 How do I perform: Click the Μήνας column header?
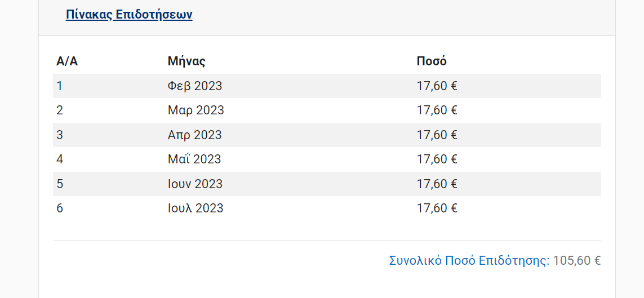point(186,61)
